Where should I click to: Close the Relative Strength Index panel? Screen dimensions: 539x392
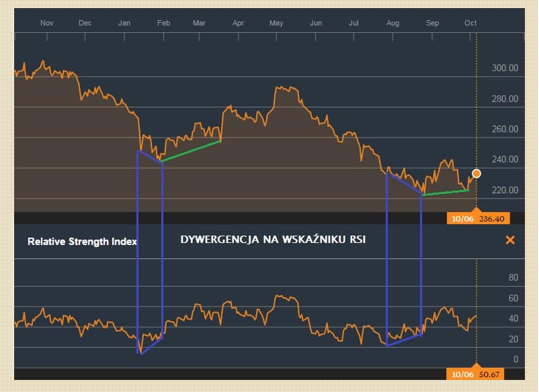510,240
